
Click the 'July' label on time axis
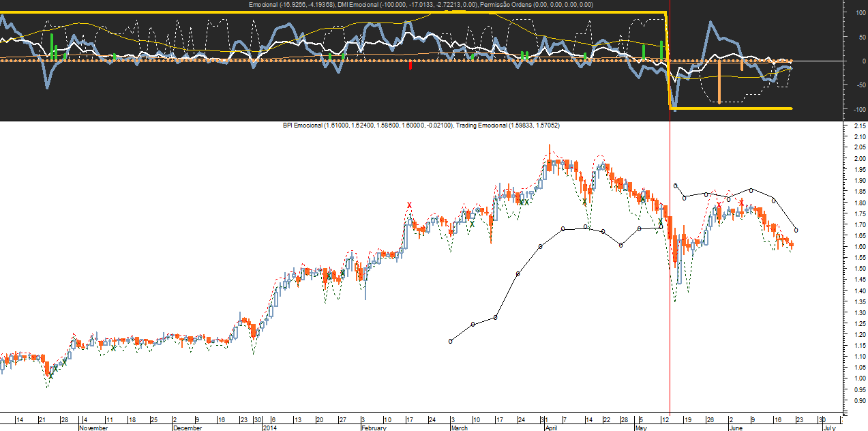(829, 428)
